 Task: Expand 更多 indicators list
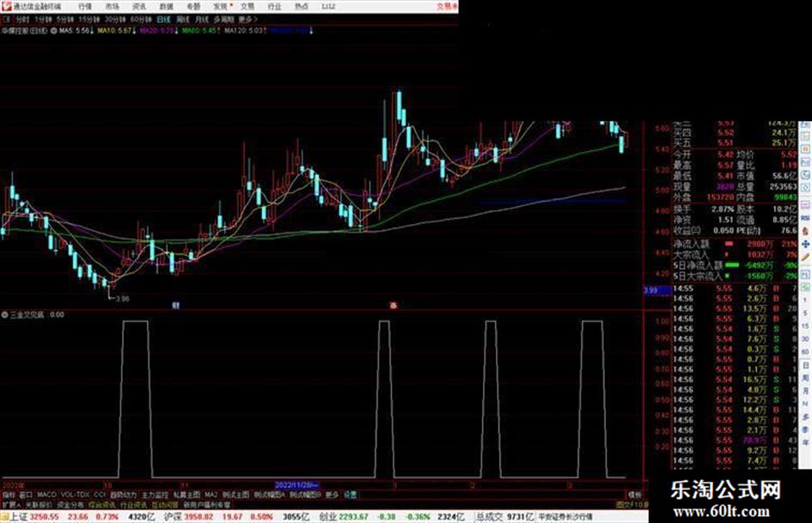click(332, 495)
